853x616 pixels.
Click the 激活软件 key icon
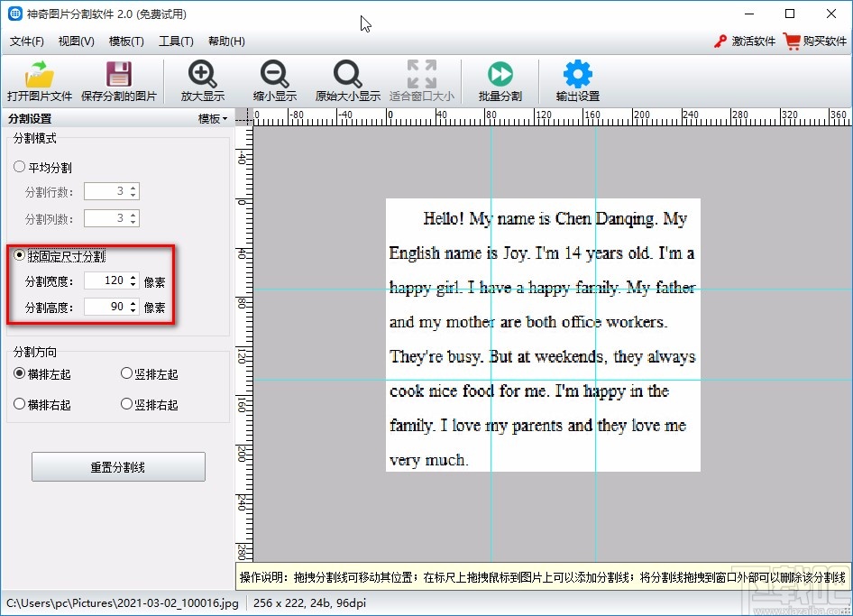point(720,41)
